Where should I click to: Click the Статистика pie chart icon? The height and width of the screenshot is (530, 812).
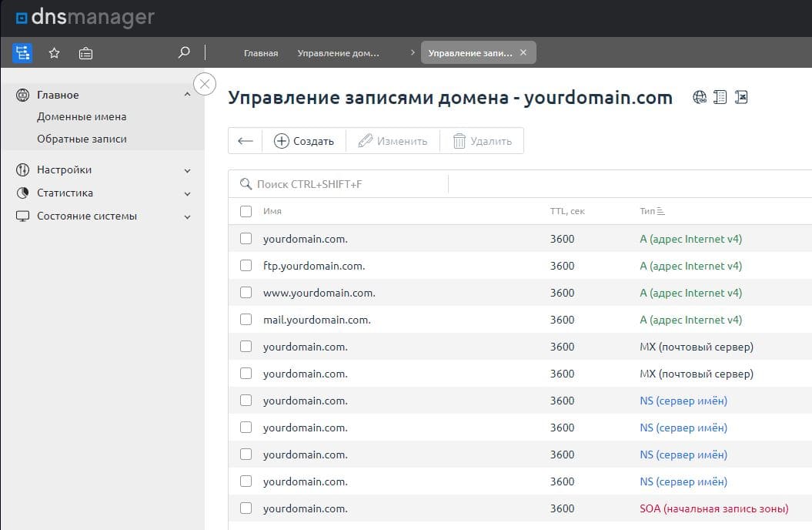pyautogui.click(x=22, y=193)
